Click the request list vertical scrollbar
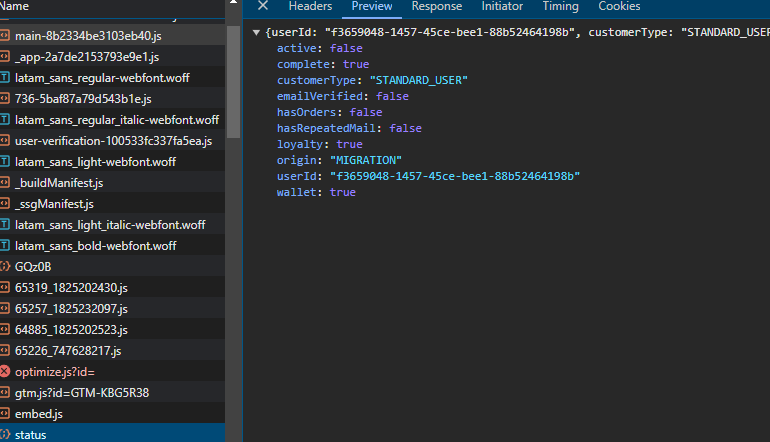Image resolution: width=770 pixels, height=442 pixels. 234,80
